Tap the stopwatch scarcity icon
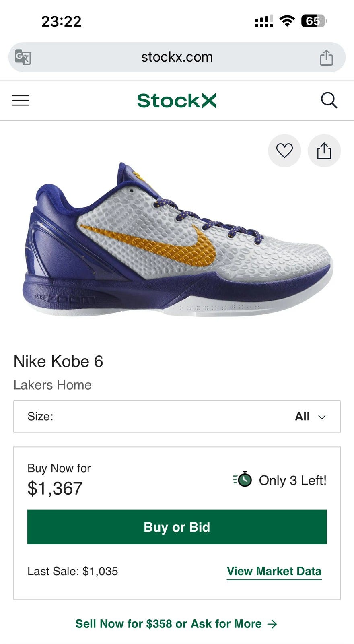The height and width of the screenshot is (644, 354). [x=243, y=479]
